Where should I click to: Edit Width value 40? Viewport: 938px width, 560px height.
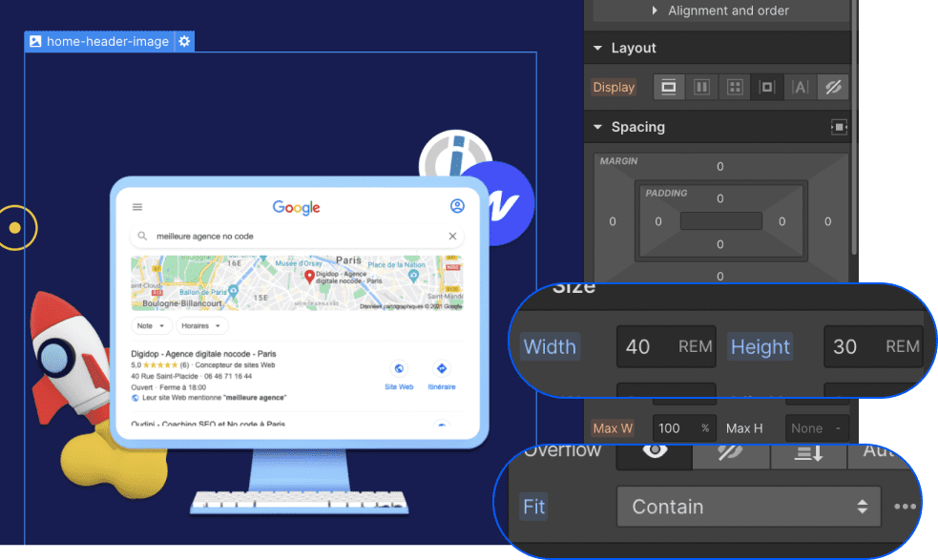(x=638, y=346)
